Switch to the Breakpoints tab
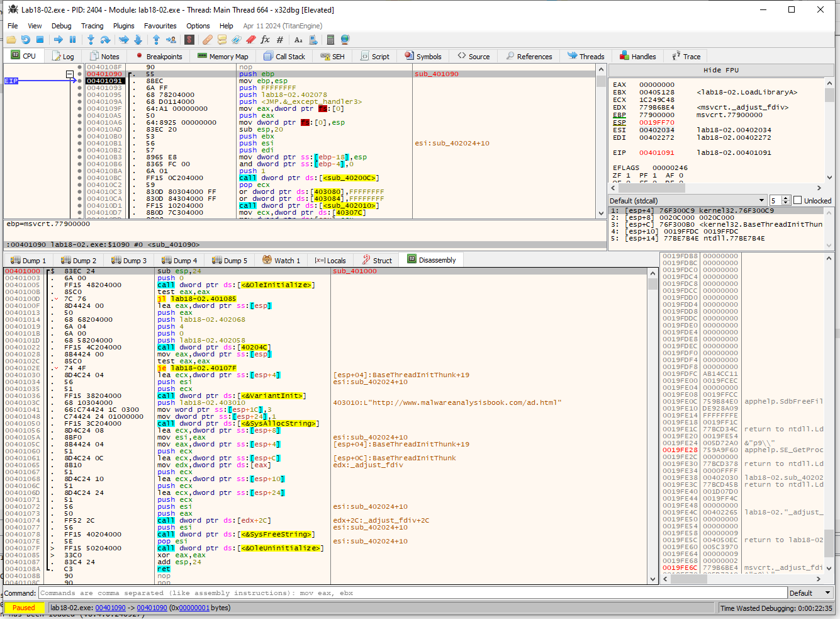This screenshot has height=619, width=840. click(x=159, y=56)
